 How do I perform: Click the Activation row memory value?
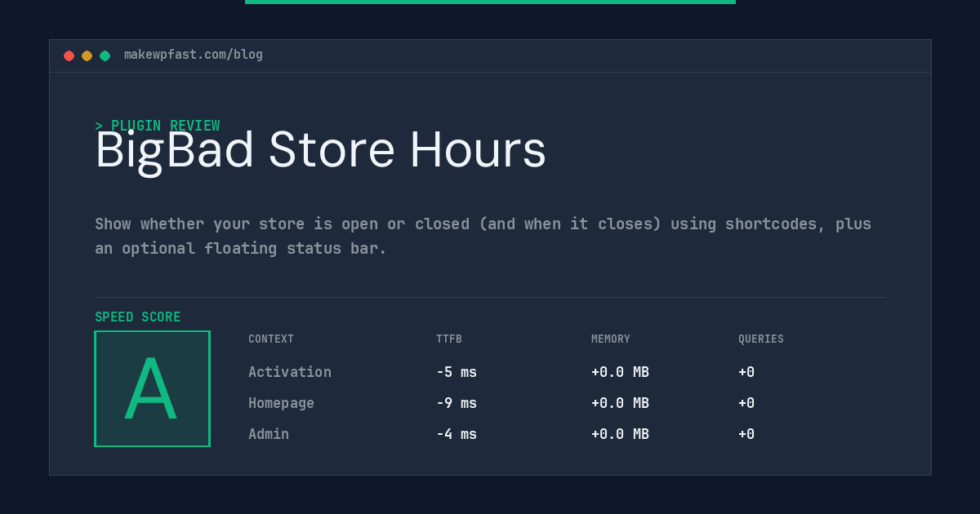pyautogui.click(x=620, y=372)
